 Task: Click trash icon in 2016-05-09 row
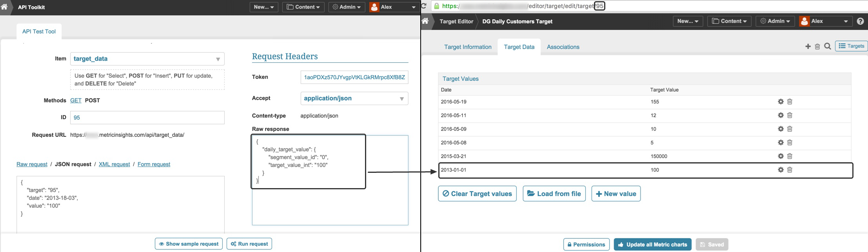click(x=790, y=129)
